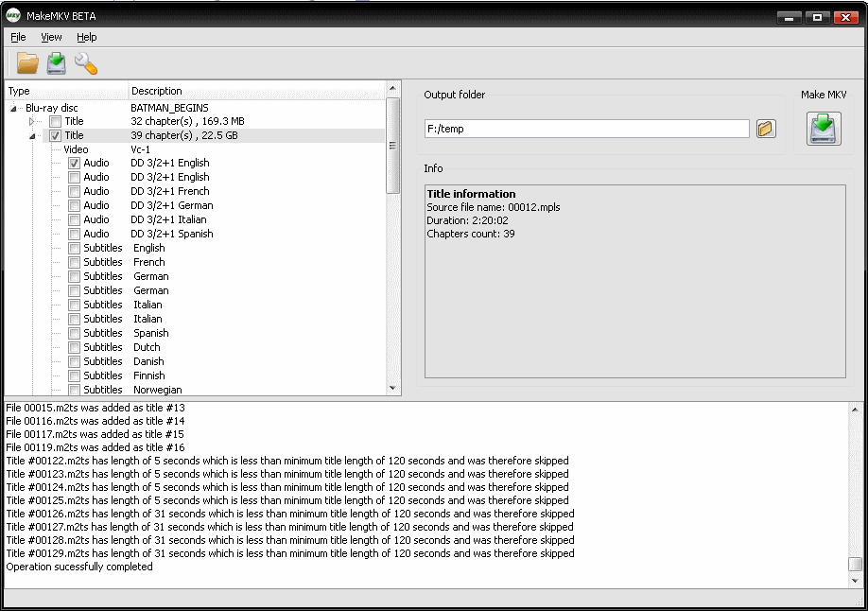The width and height of the screenshot is (868, 611).
Task: Check the Danish subtitles checkbox
Action: pos(74,361)
